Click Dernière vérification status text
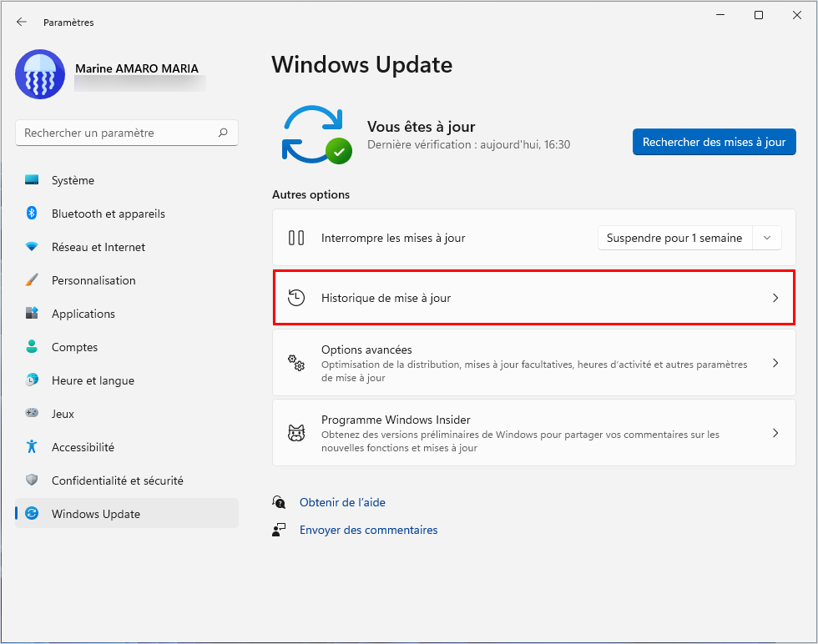 tap(468, 144)
